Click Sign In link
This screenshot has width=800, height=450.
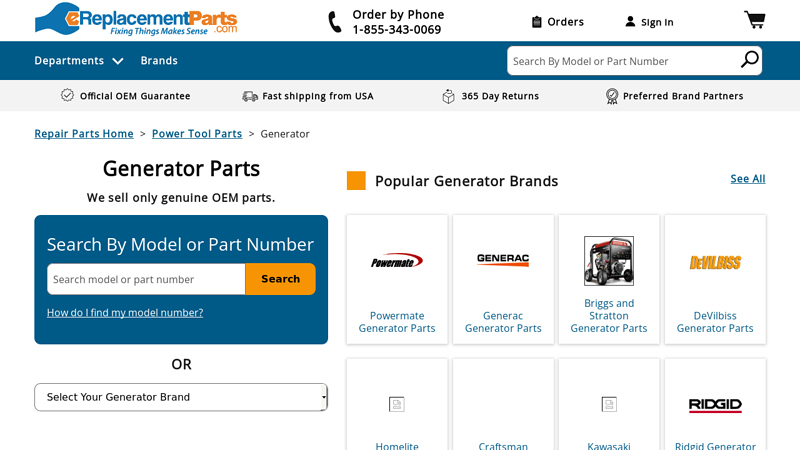[x=657, y=22]
